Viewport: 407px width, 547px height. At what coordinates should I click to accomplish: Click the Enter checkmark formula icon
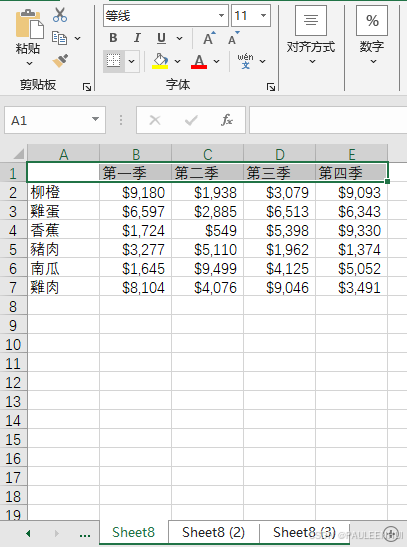pos(191,120)
